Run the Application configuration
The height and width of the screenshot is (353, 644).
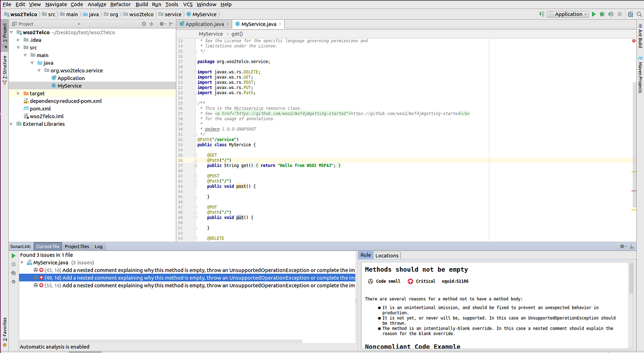593,14
